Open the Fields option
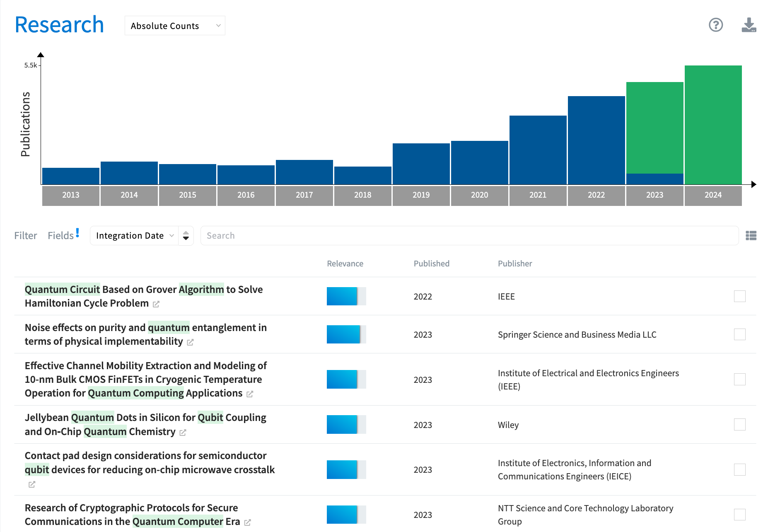Screen dimensions: 768x532 pyautogui.click(x=61, y=236)
